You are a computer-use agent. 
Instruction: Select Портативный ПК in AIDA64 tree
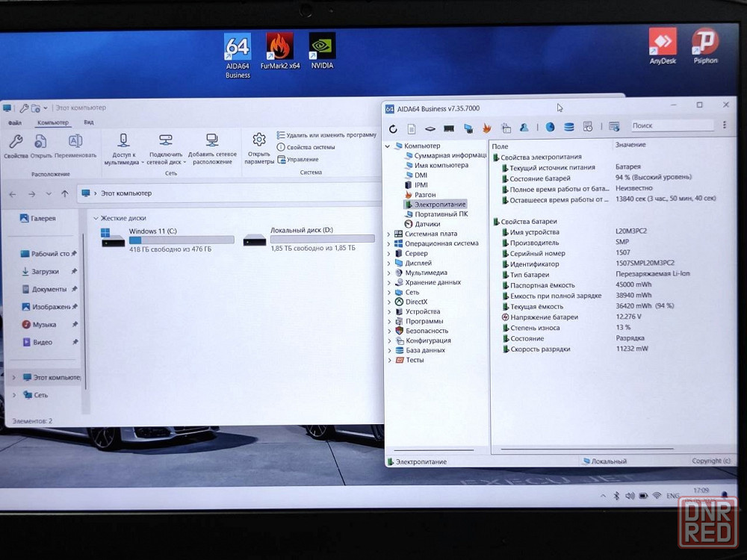[x=436, y=214]
